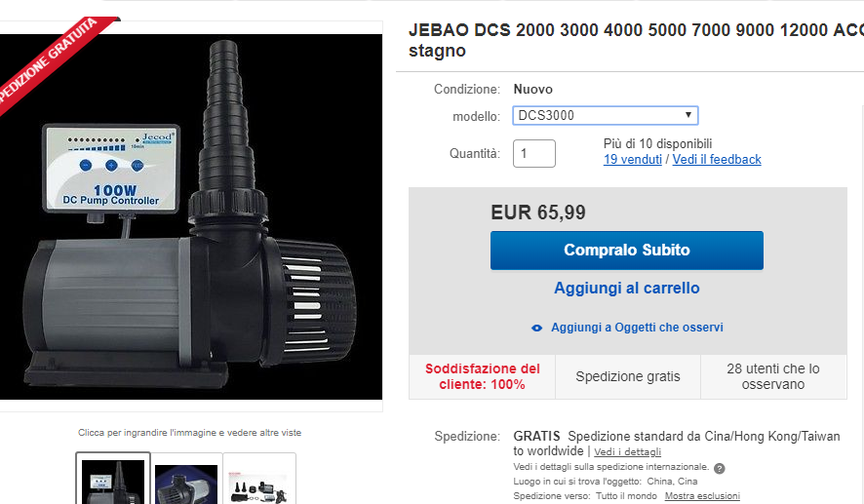This screenshot has width=864, height=504.
Task: Open the 19 venduti link
Action: tap(633, 159)
